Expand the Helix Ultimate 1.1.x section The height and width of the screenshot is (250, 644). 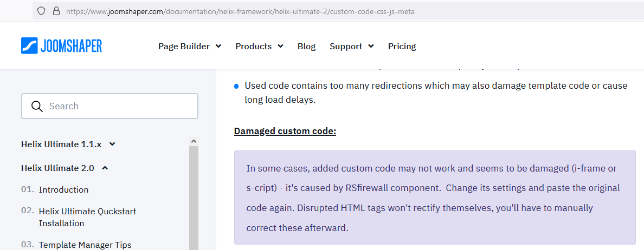point(68,144)
